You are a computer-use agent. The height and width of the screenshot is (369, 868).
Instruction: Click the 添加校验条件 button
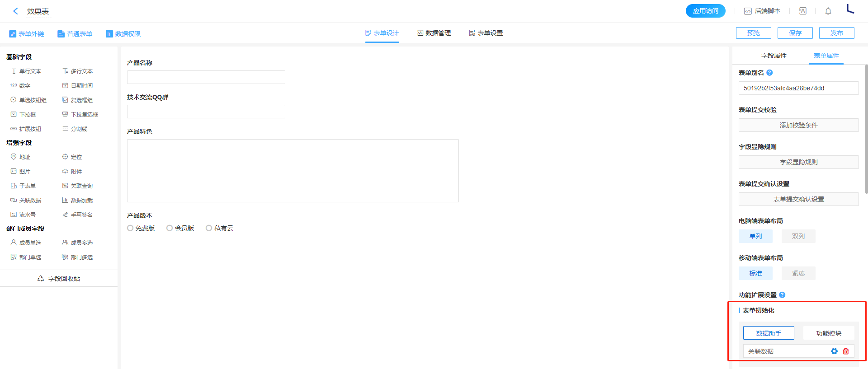pyautogui.click(x=798, y=125)
